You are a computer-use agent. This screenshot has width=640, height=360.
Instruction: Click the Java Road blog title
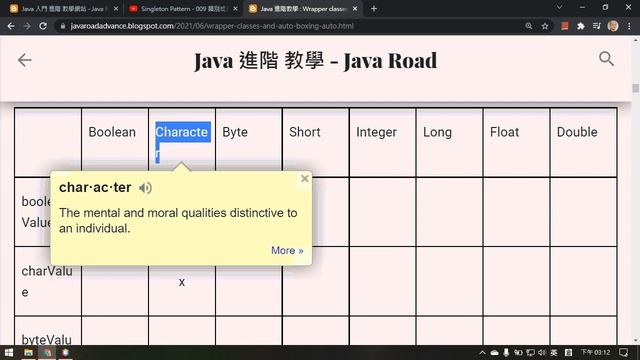pos(316,61)
